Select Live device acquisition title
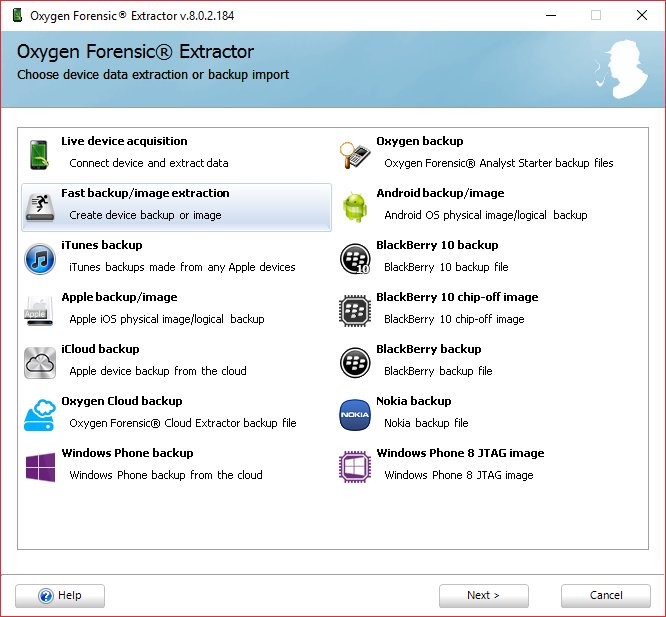The width and height of the screenshot is (666, 617). click(124, 141)
